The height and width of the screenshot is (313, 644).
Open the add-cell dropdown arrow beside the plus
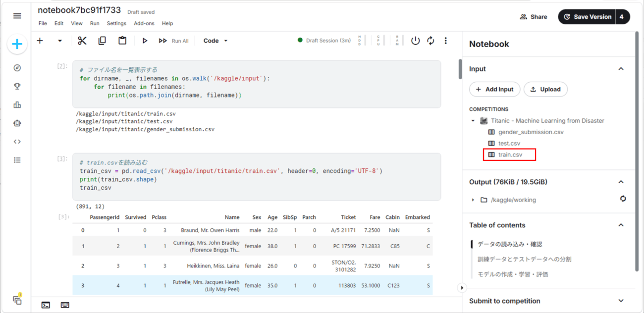pyautogui.click(x=60, y=41)
